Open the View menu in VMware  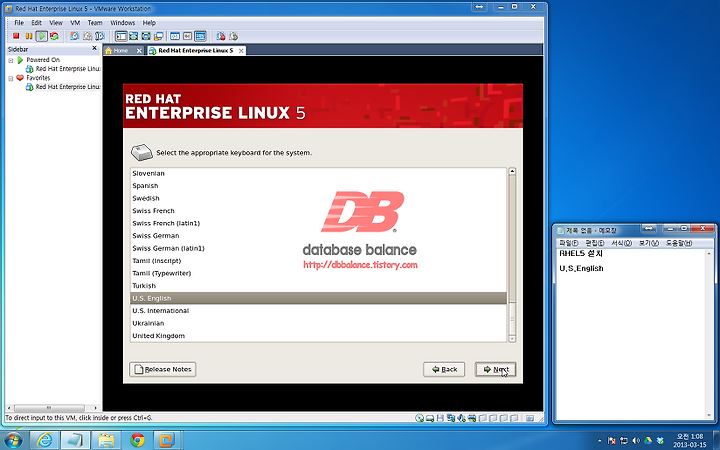point(56,22)
